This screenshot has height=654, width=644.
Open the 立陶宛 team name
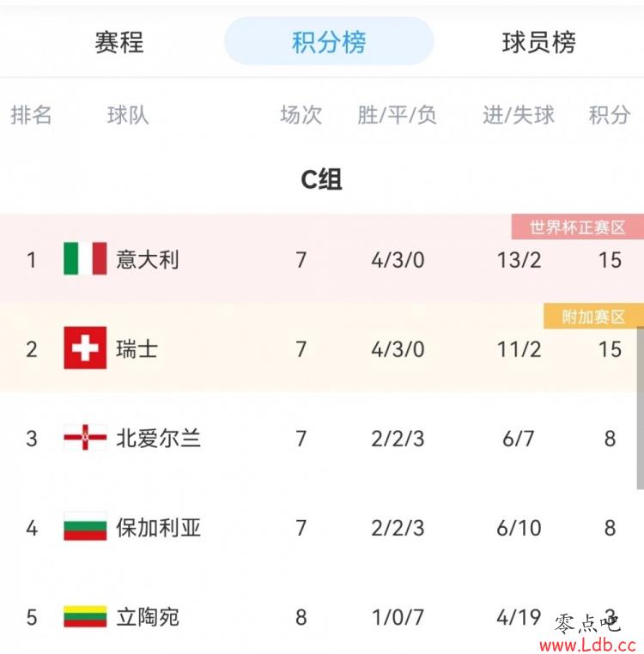[148, 617]
